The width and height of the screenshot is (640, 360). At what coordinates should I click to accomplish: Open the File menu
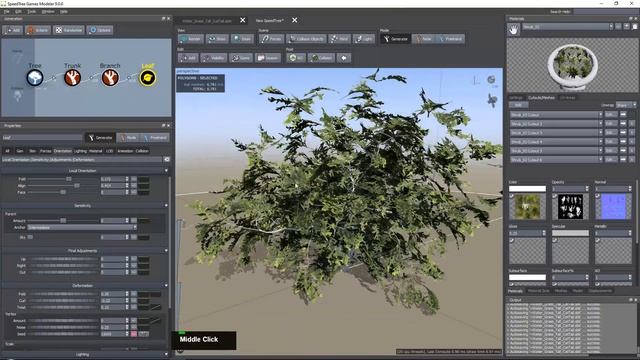(x=7, y=11)
